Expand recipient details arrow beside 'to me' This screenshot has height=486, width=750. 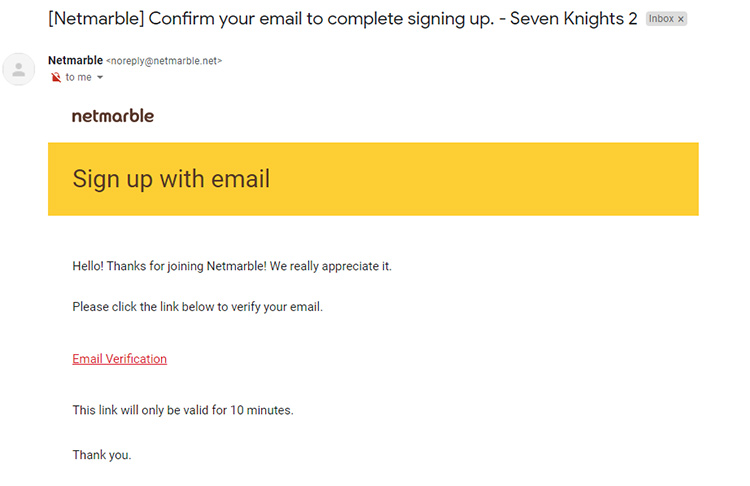(100, 77)
